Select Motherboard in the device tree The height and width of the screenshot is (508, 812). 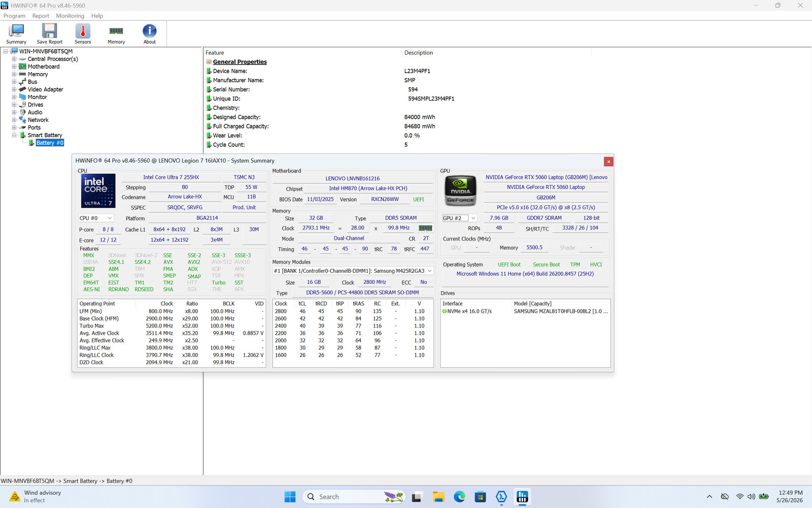pyautogui.click(x=44, y=67)
